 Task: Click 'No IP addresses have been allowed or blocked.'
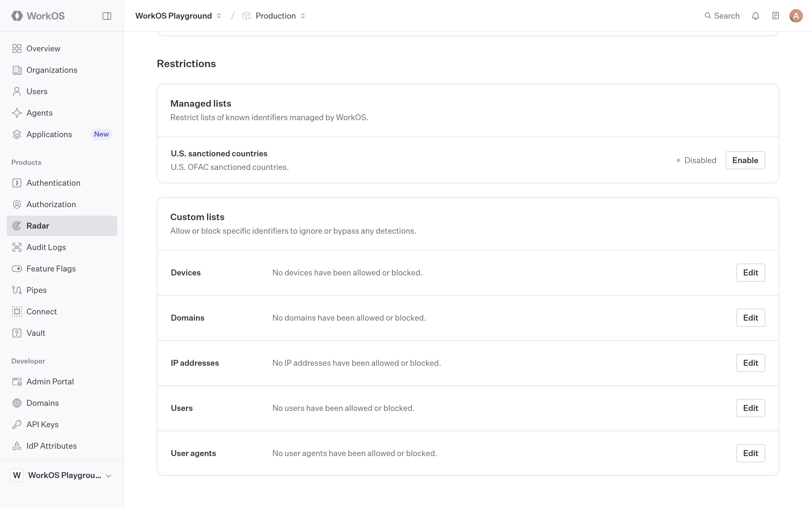357,363
